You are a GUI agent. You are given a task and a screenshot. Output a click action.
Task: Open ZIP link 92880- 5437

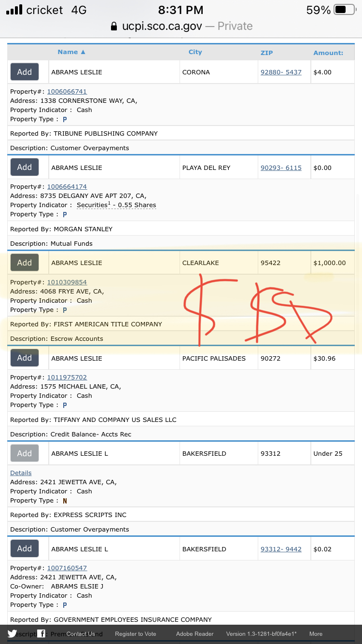(281, 72)
